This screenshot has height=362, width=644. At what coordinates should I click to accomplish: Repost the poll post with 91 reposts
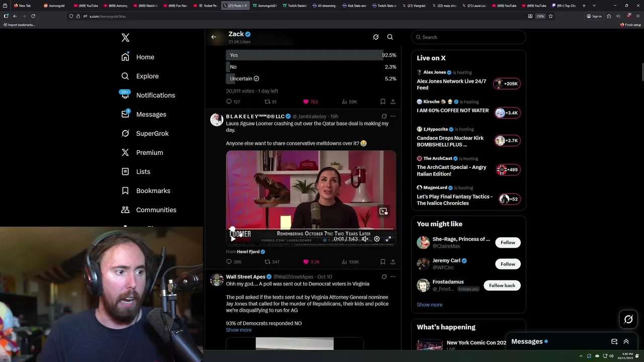(271, 102)
